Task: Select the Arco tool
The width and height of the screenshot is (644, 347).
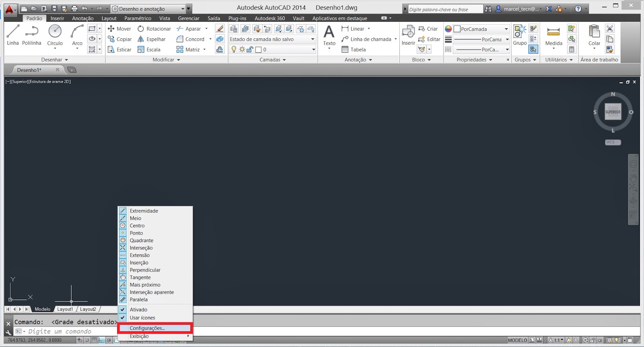Action: point(77,35)
